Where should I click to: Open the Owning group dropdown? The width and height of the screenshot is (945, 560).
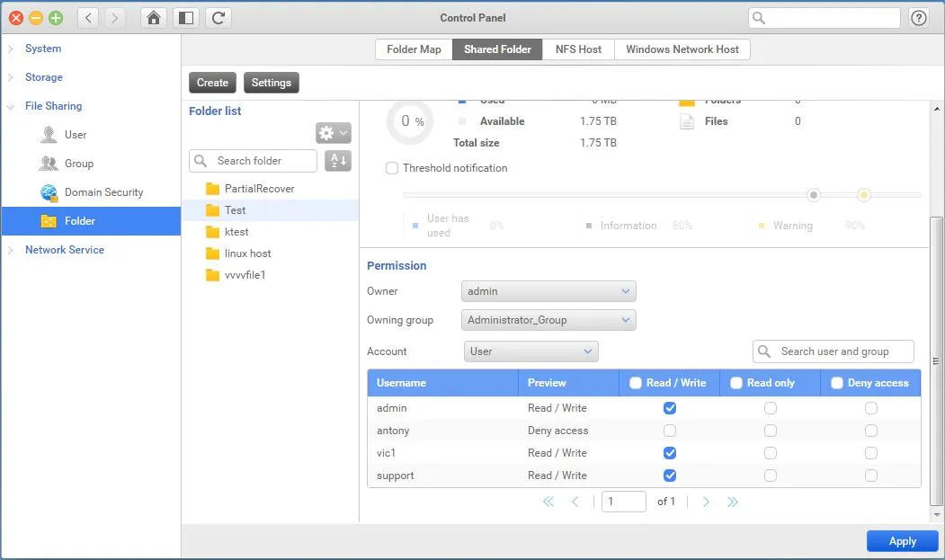click(548, 320)
